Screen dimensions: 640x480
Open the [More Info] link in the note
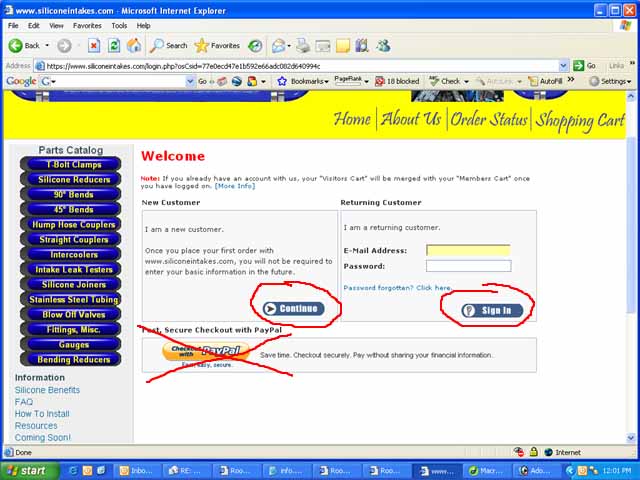tap(235, 186)
